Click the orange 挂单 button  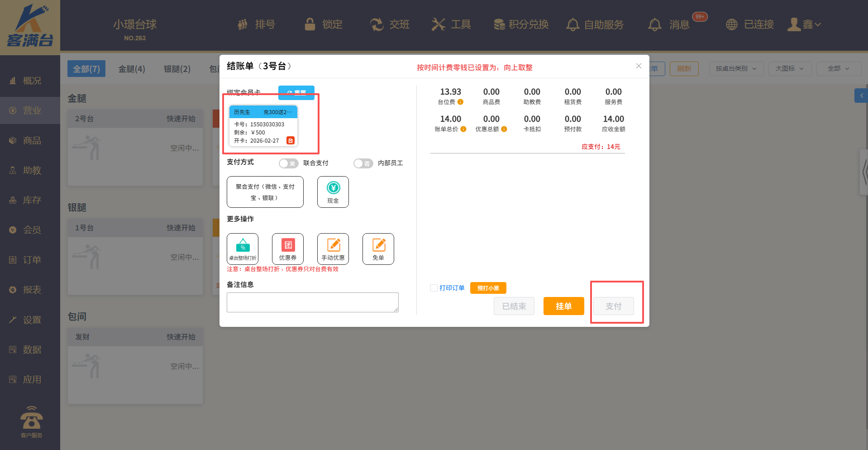(x=563, y=306)
